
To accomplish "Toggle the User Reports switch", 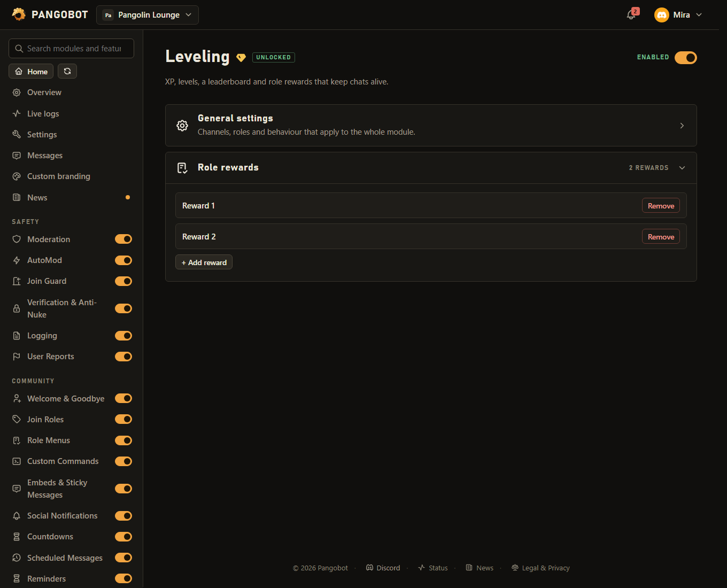I will pyautogui.click(x=123, y=357).
